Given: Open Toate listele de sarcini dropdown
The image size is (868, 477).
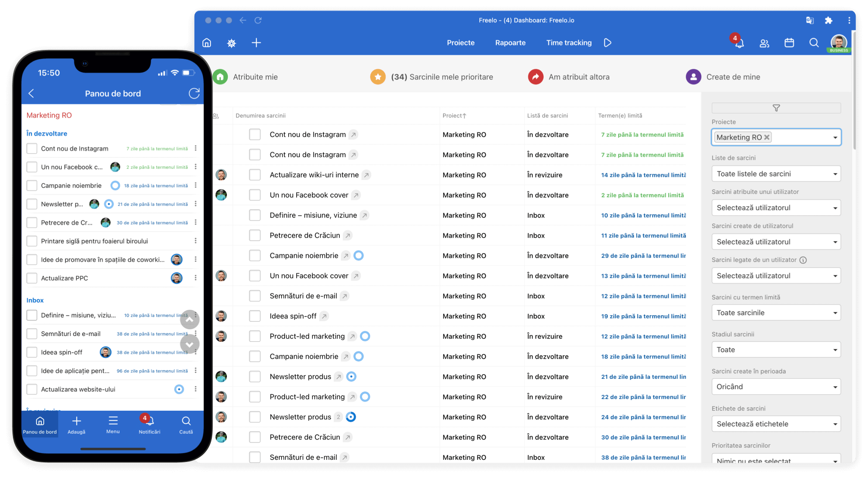Looking at the screenshot, I should 776,174.
